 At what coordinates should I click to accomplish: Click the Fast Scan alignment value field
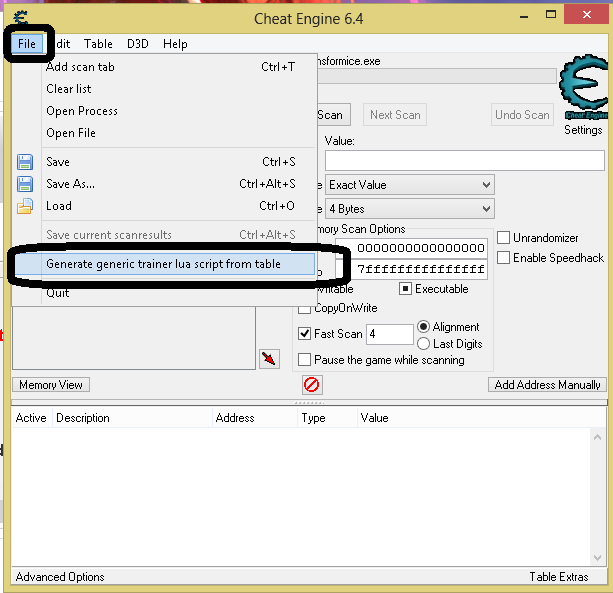389,334
